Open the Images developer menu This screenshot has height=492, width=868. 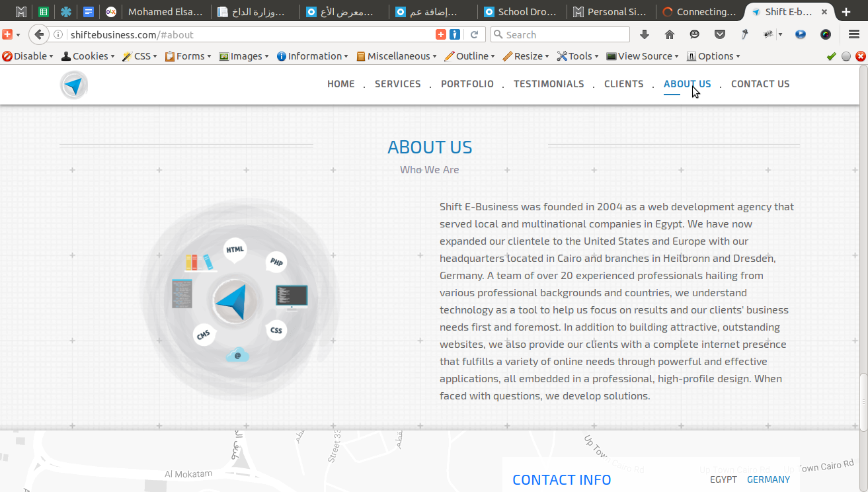pyautogui.click(x=244, y=56)
